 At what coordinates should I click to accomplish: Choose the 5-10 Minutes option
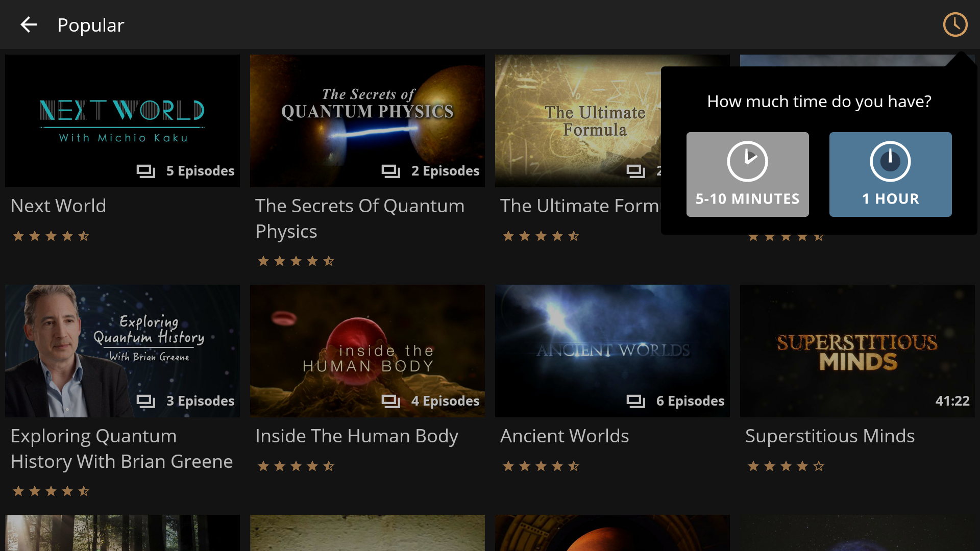747,174
